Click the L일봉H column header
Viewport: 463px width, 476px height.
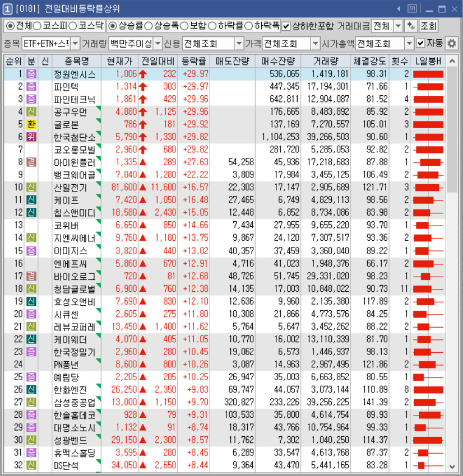(428, 61)
